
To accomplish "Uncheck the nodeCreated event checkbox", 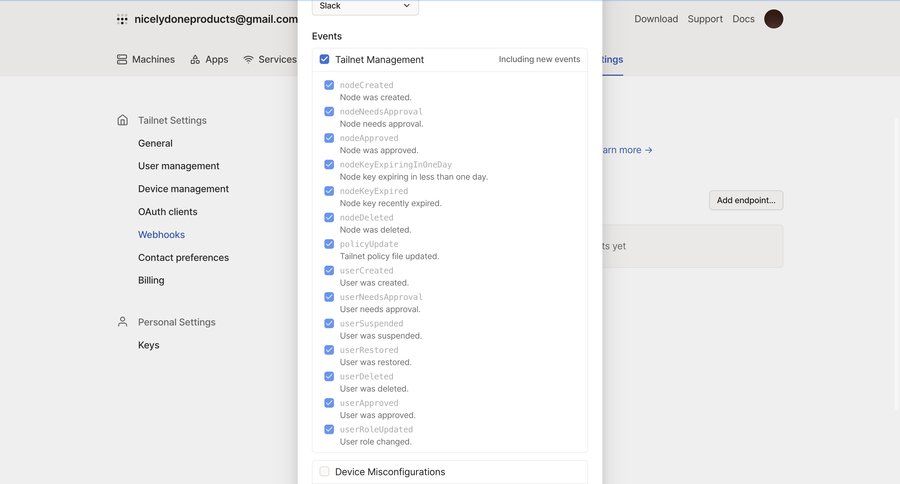I will coord(329,85).
